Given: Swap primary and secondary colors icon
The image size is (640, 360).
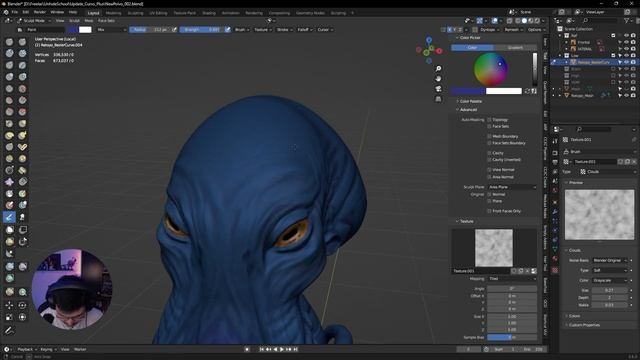Looking at the screenshot, I should [x=527, y=91].
